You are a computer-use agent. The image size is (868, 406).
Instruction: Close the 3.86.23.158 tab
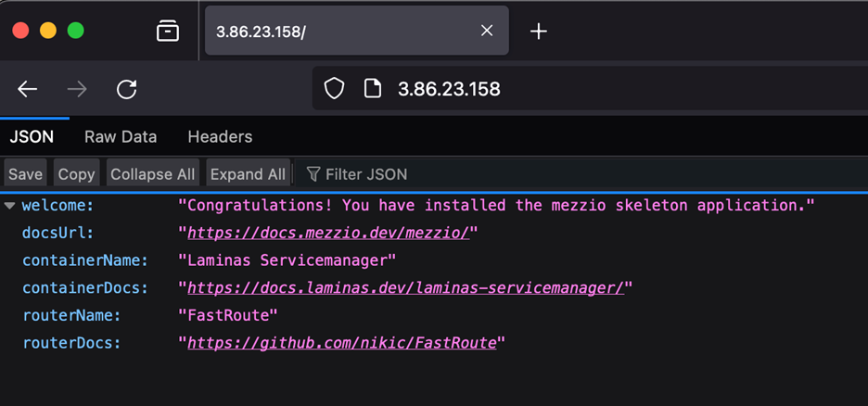(487, 31)
